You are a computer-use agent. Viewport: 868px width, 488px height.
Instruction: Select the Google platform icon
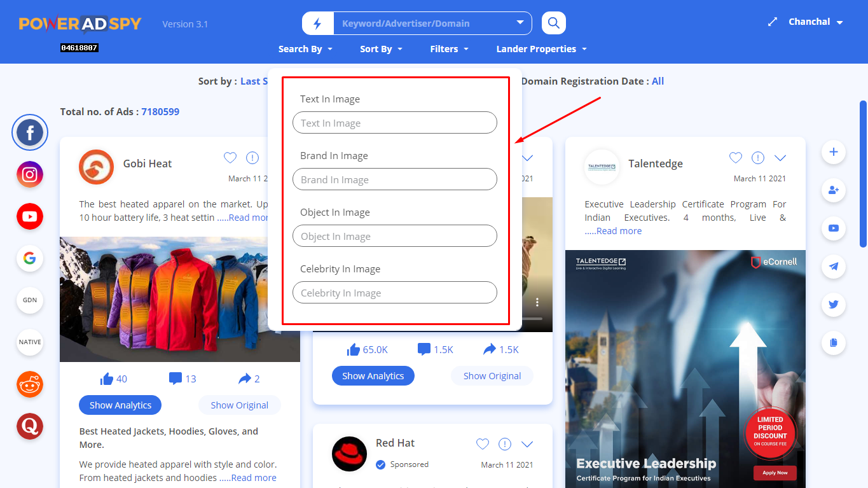(x=30, y=258)
